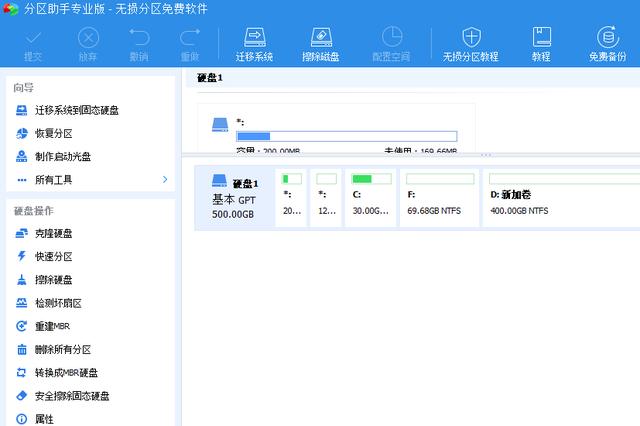Select the D: 新加卷 400.00GB partition
Screen dimensions: 640x426
pyautogui.click(x=562, y=197)
